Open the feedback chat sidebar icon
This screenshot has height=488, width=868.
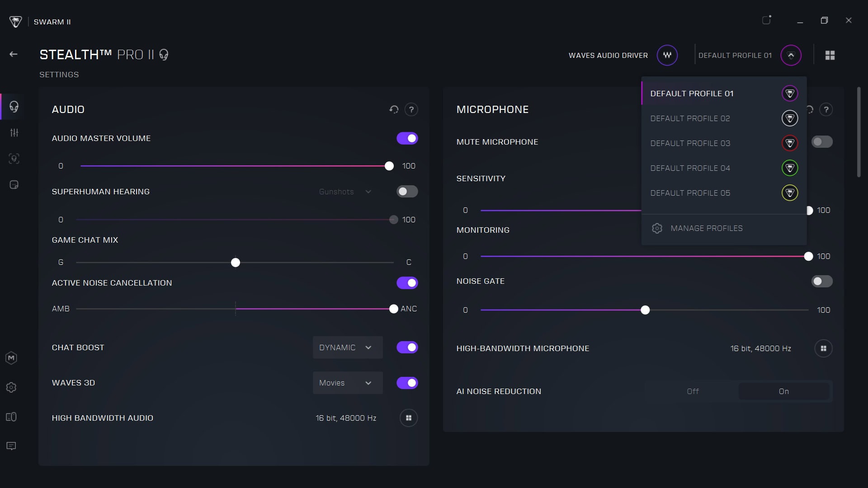(11, 446)
